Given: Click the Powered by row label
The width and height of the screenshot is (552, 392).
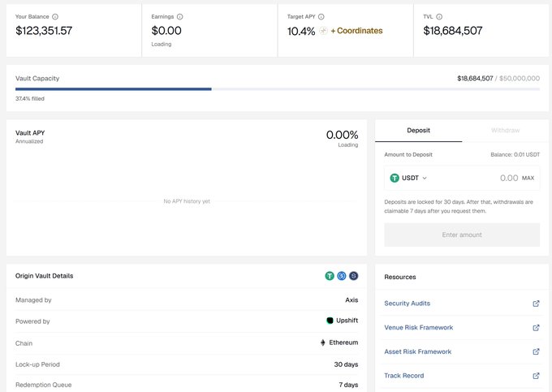Looking at the screenshot, I should pos(32,321).
